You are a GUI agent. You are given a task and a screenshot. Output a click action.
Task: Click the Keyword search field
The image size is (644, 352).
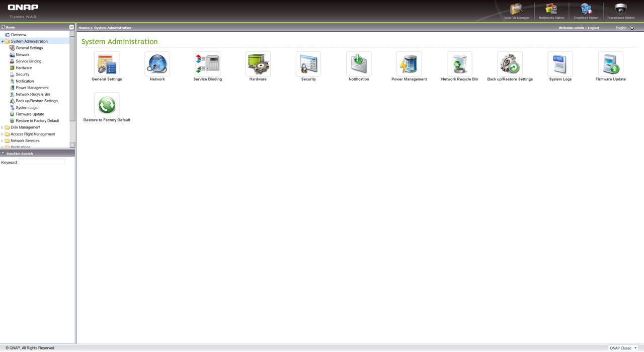[x=42, y=162]
